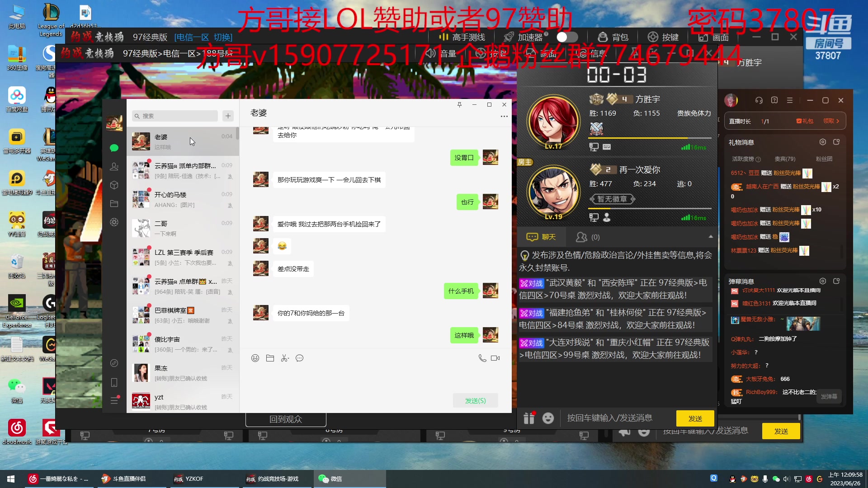
Task: Open the 云养猫 派单内部群 chat
Action: click(183, 170)
